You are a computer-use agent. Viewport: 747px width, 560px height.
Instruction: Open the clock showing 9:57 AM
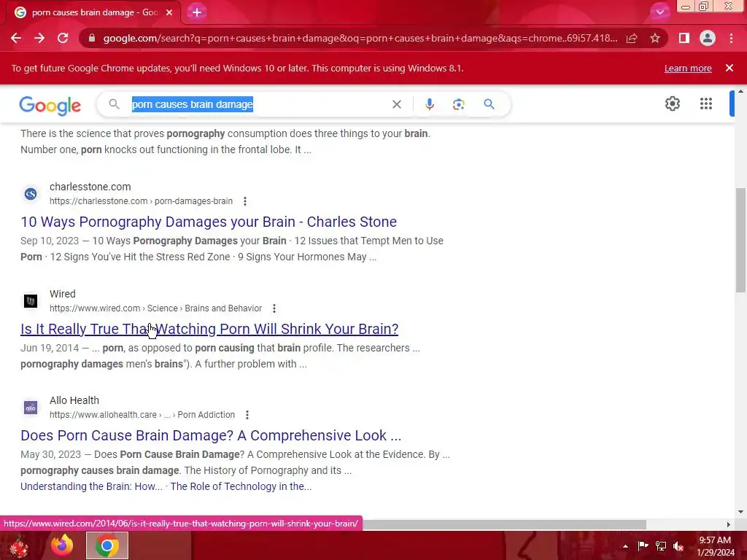pyautogui.click(x=715, y=546)
